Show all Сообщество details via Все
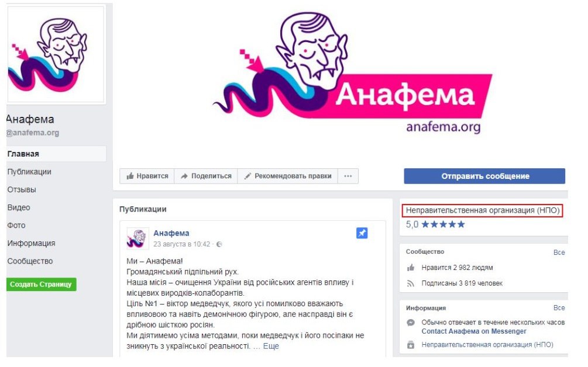This screenshot has height=367, width=588. point(559,252)
